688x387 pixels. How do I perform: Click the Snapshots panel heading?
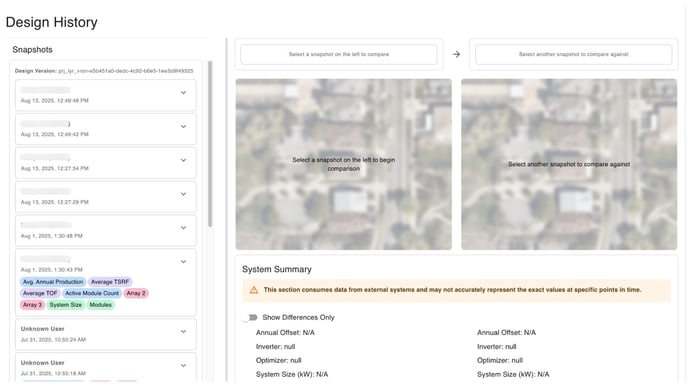point(32,50)
